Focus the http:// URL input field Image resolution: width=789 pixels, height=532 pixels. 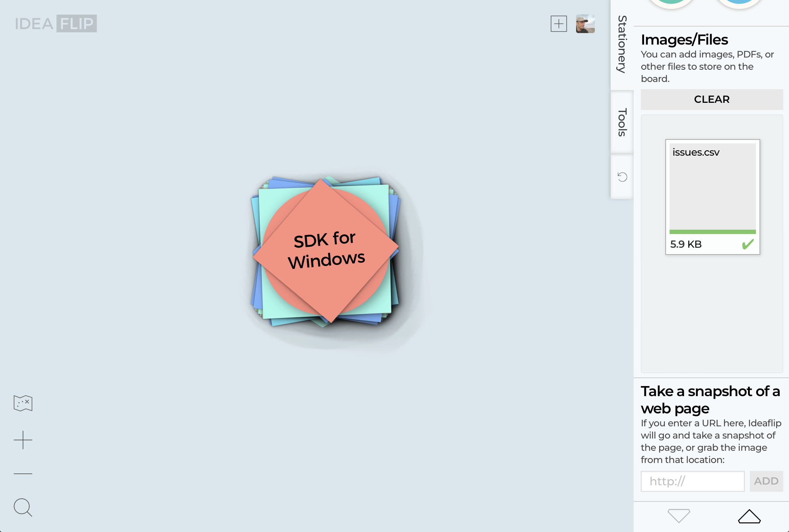[693, 481]
